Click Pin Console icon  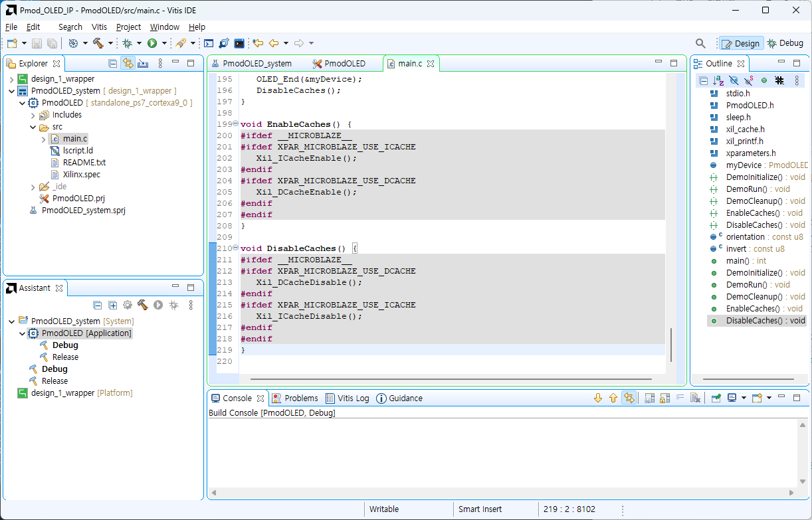[x=716, y=398]
